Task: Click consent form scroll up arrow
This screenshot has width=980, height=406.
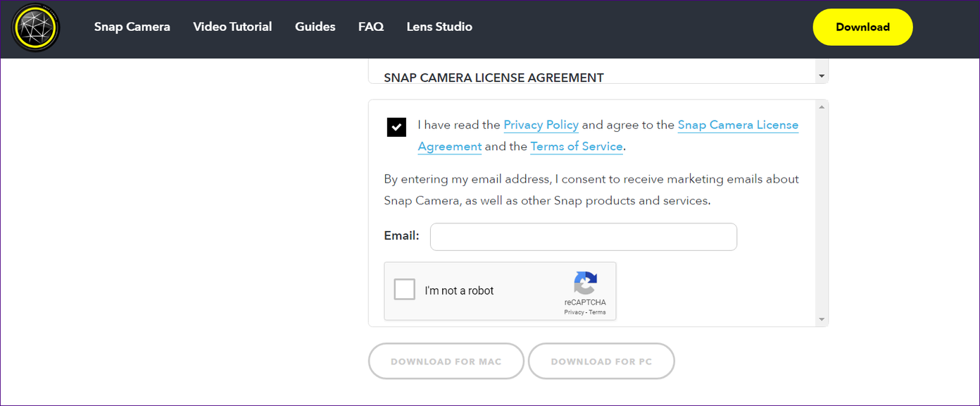Action: coord(822,106)
